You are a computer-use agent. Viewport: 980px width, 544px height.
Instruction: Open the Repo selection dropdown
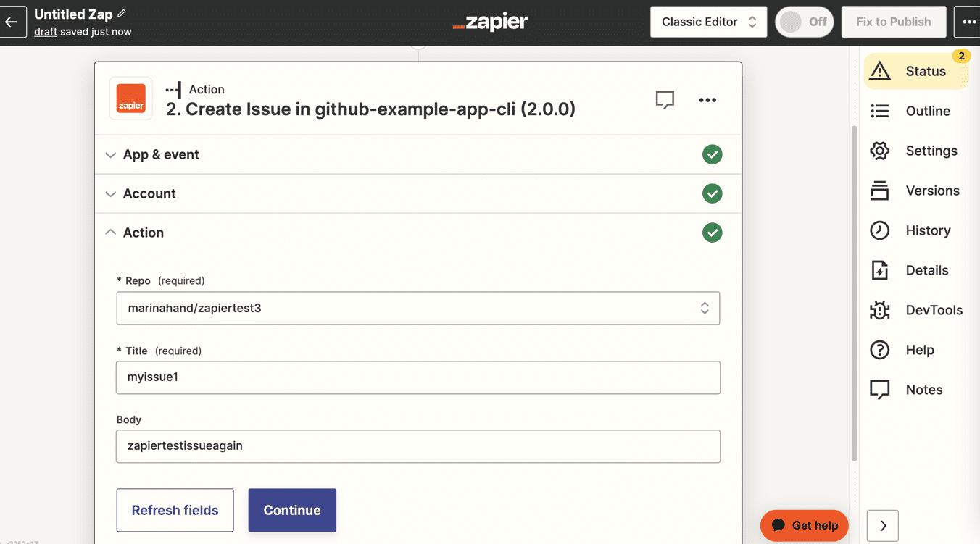pyautogui.click(x=418, y=308)
